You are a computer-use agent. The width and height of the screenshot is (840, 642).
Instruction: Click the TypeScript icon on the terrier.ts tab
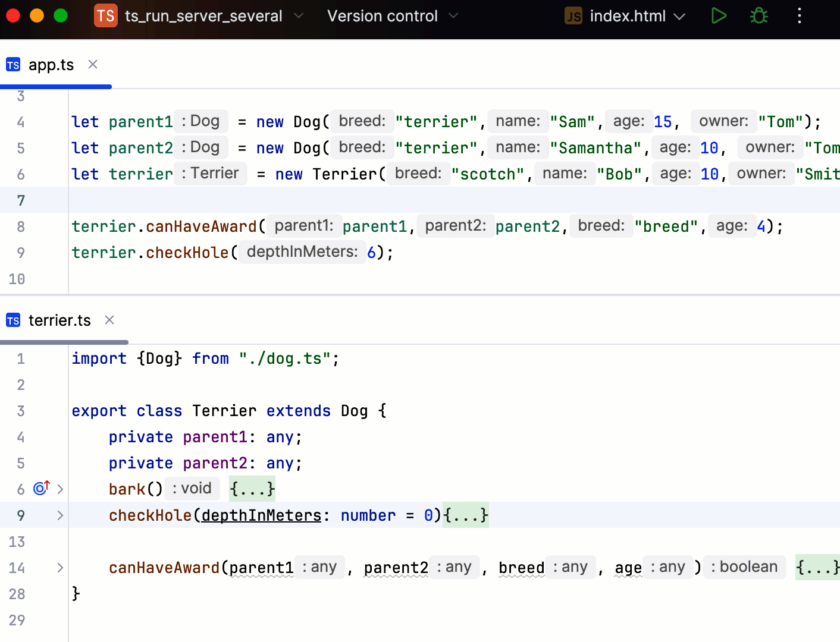click(13, 320)
